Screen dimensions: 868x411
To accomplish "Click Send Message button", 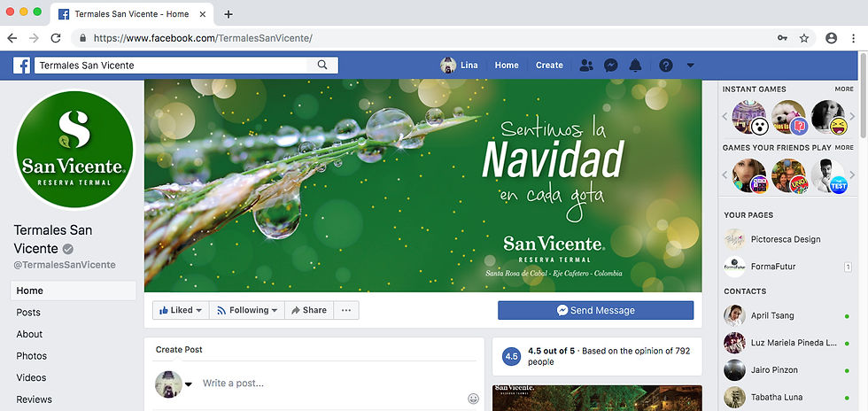I will (595, 310).
